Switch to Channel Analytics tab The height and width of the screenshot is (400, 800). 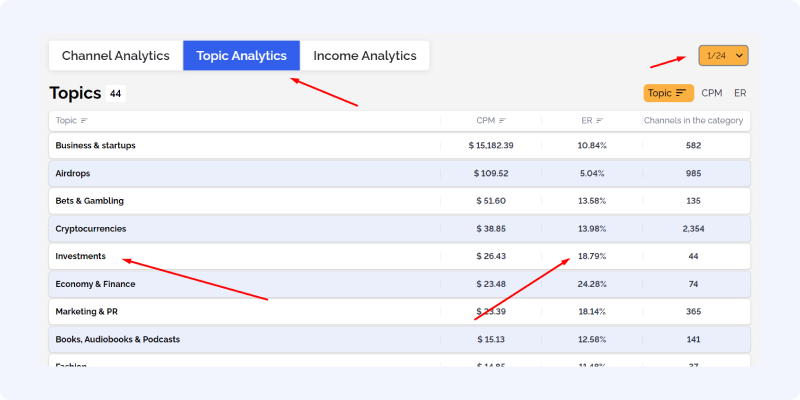116,56
